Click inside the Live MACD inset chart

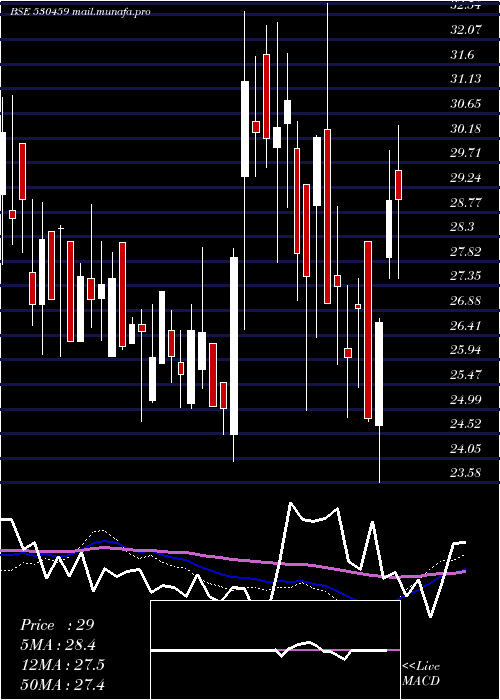275,650
